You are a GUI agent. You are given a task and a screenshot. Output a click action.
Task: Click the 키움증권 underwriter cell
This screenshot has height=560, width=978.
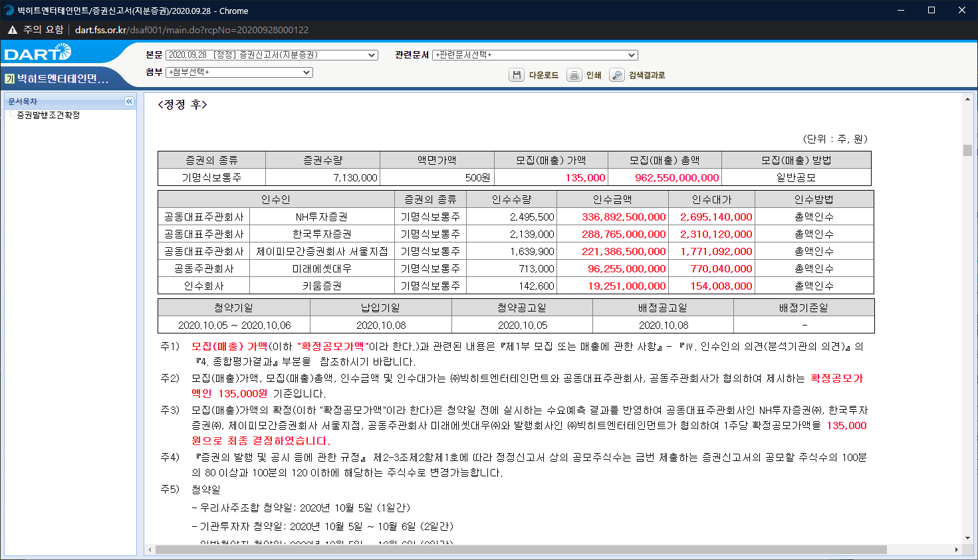click(322, 286)
